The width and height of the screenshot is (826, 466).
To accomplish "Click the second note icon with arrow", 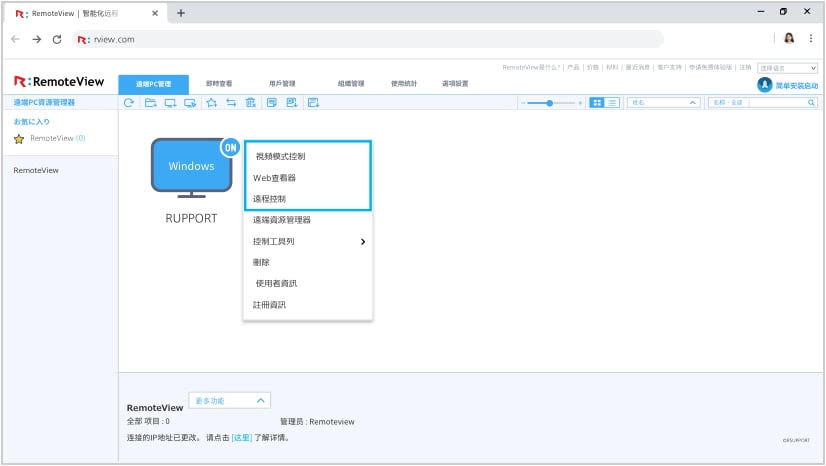I will point(292,103).
